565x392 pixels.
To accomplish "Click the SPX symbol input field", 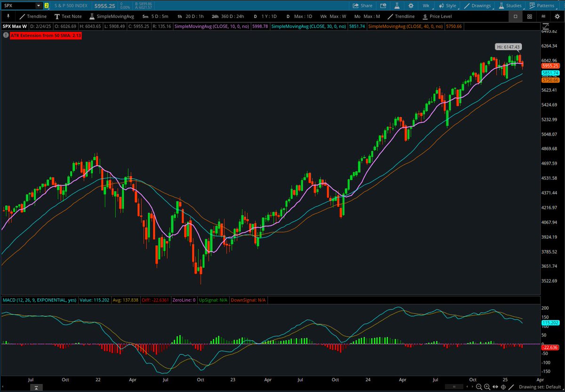I will tap(19, 6).
